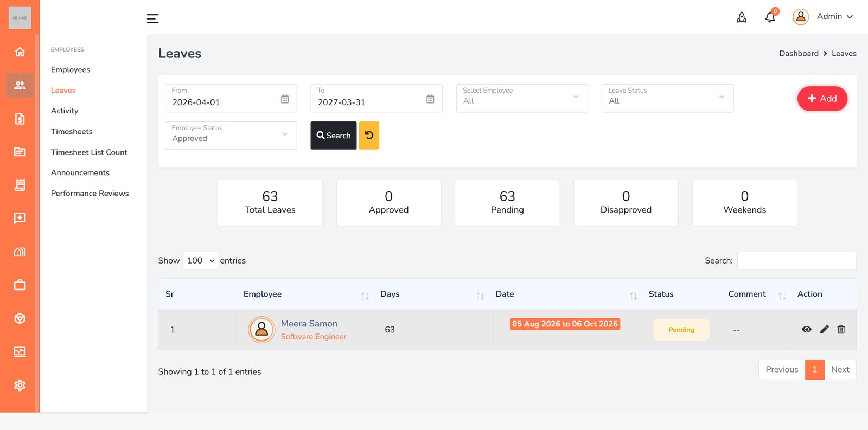Open the chart reports sidebar icon
The width and height of the screenshot is (868, 430).
(x=20, y=352)
